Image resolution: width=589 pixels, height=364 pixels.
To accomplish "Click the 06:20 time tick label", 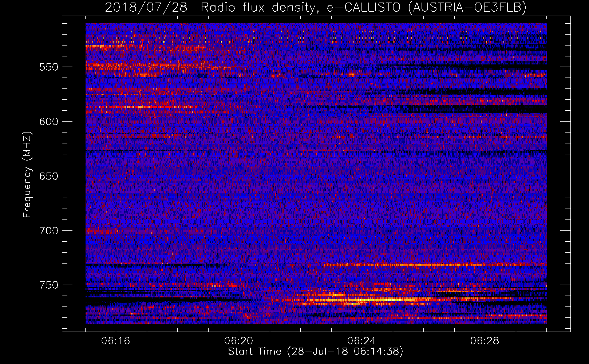I will [x=239, y=341].
